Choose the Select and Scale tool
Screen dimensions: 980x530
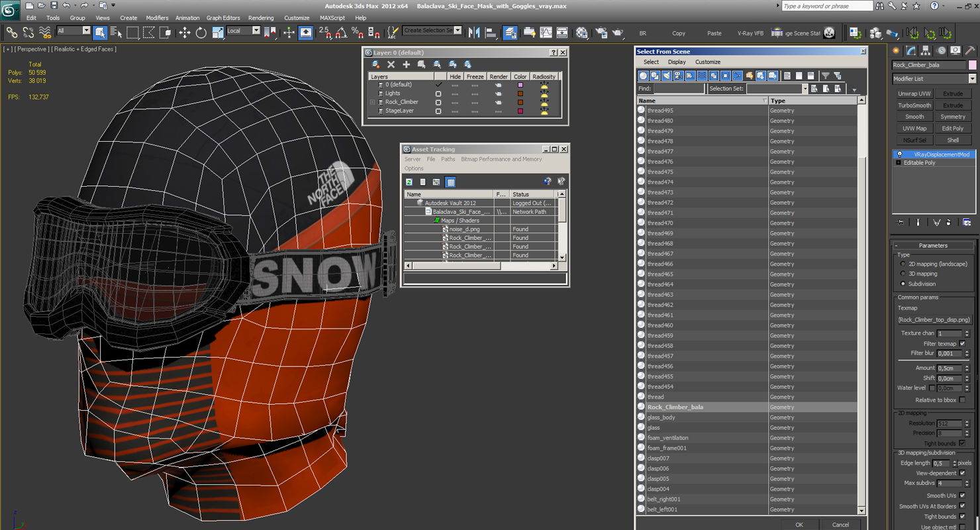[218, 32]
